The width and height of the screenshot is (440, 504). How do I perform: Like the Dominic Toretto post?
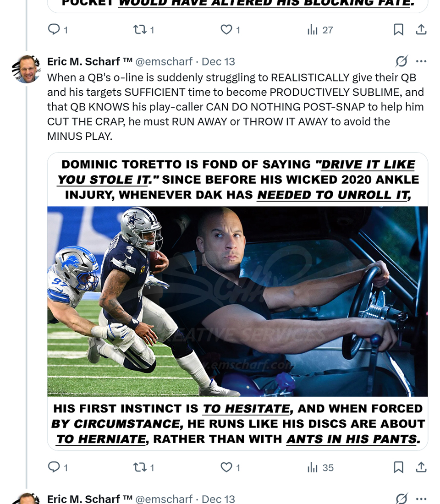(226, 467)
